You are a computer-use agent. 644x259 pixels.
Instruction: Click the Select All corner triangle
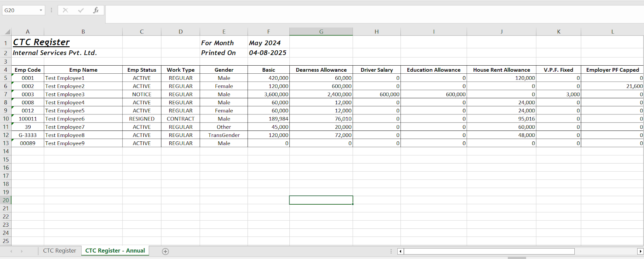coord(7,32)
